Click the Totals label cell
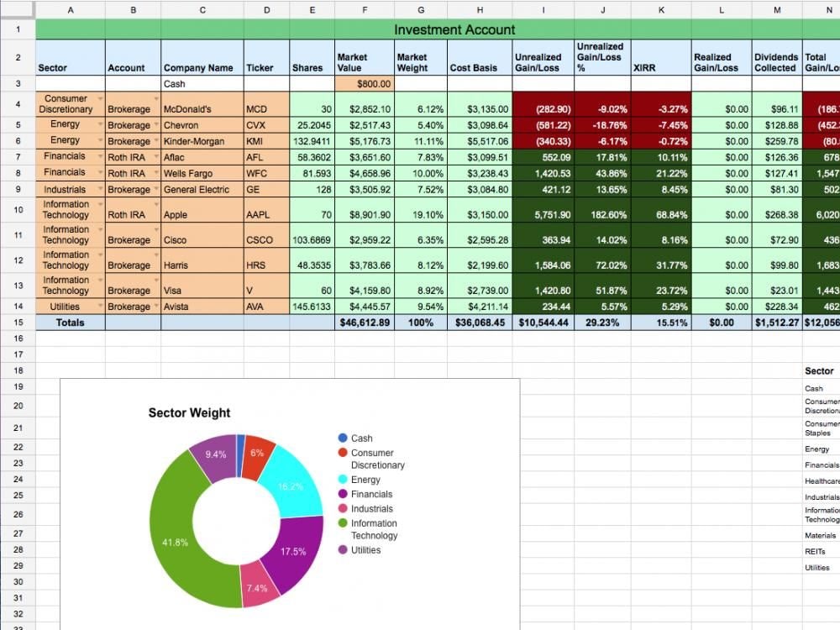 71,323
